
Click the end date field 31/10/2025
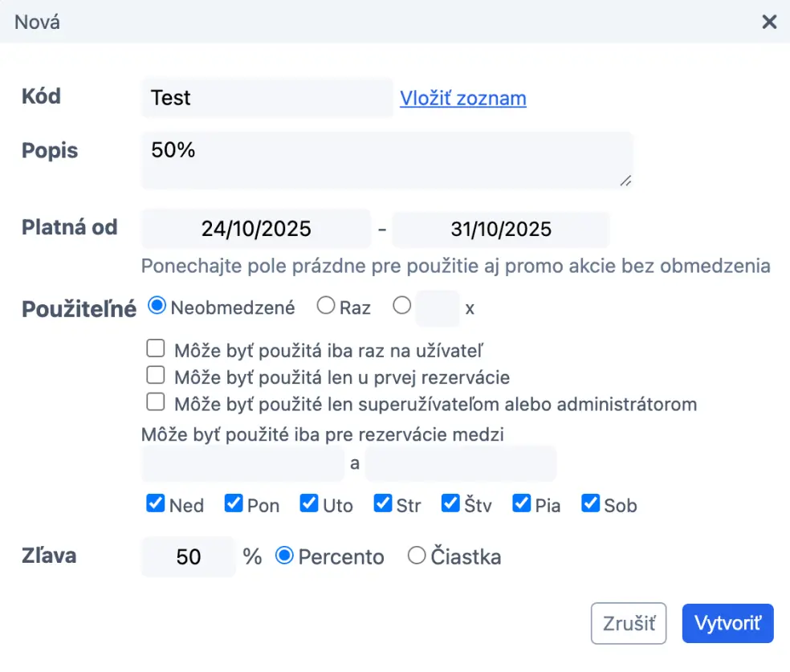tap(500, 229)
